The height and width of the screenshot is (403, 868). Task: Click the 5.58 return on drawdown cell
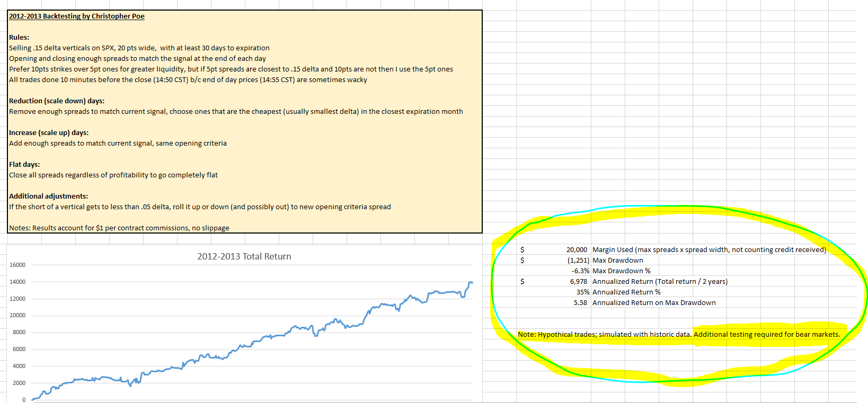[x=580, y=303]
